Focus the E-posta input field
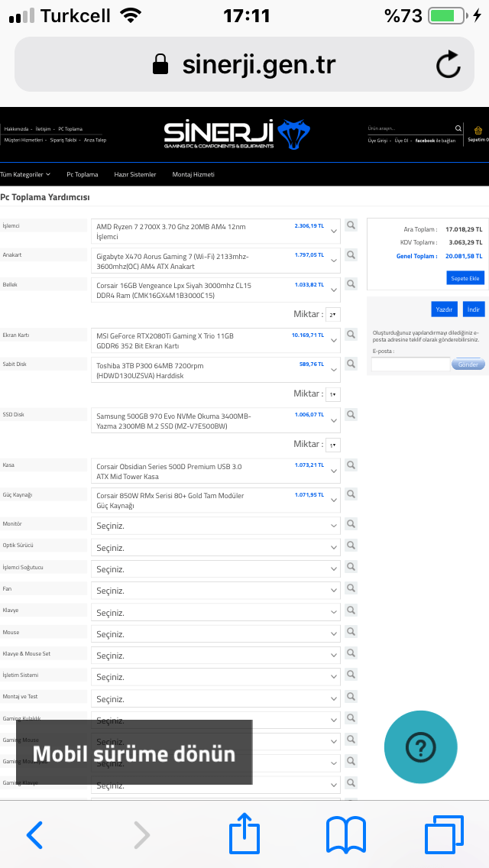This screenshot has width=489, height=868. click(410, 364)
